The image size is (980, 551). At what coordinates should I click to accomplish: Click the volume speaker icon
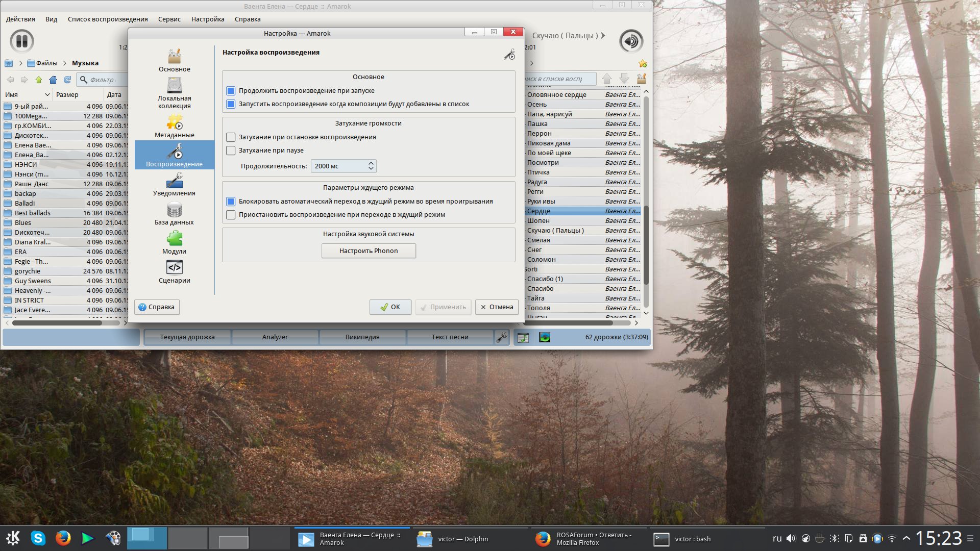tap(631, 41)
